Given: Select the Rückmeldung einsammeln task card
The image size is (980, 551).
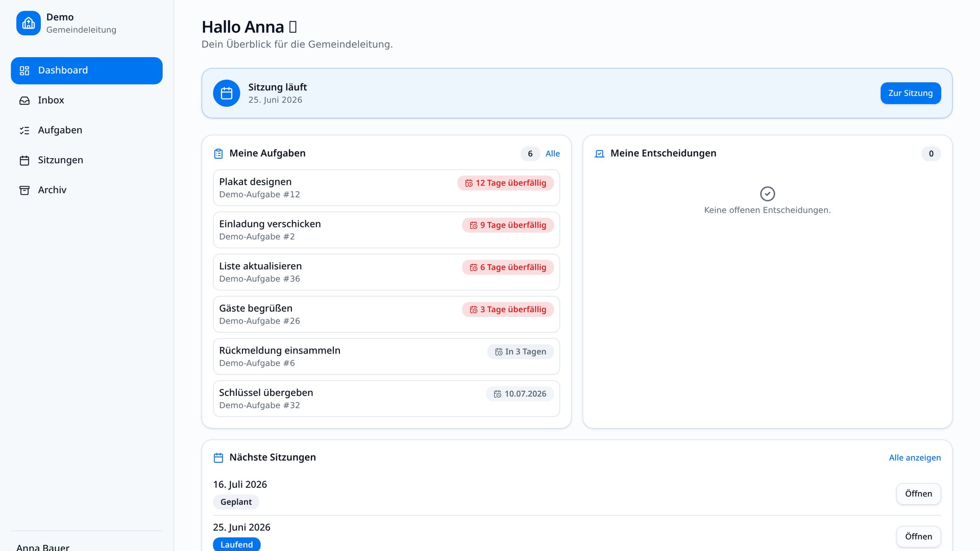Looking at the screenshot, I should click(x=386, y=357).
